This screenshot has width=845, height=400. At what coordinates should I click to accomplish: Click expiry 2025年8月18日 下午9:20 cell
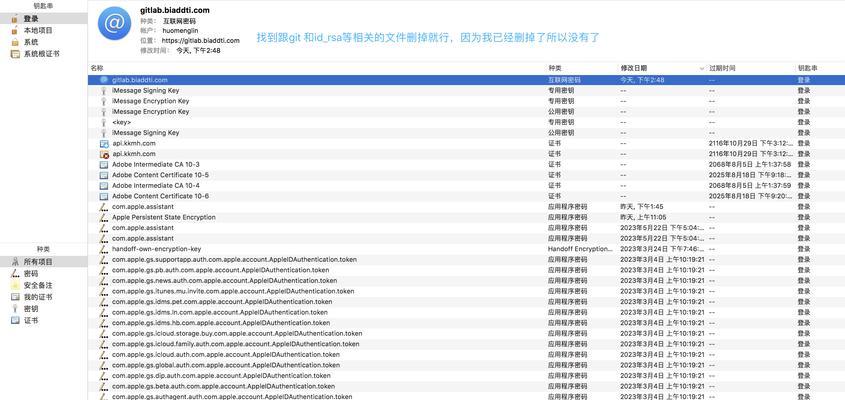pyautogui.click(x=751, y=196)
